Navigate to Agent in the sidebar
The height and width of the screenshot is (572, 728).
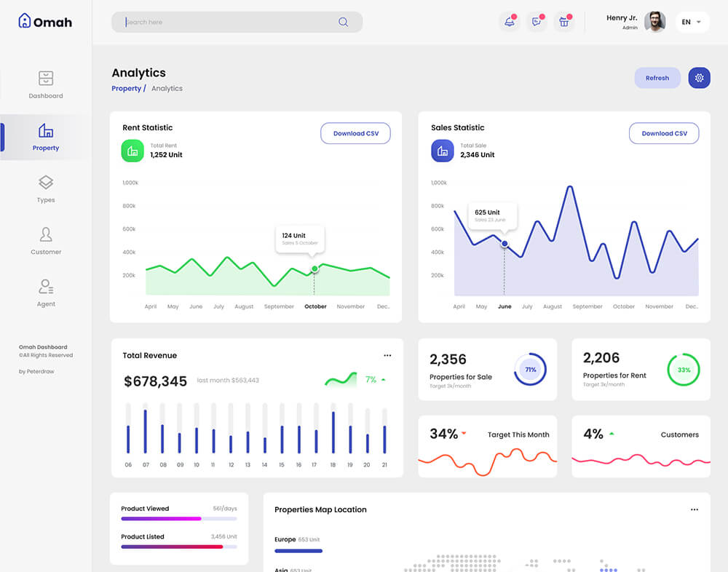[46, 293]
